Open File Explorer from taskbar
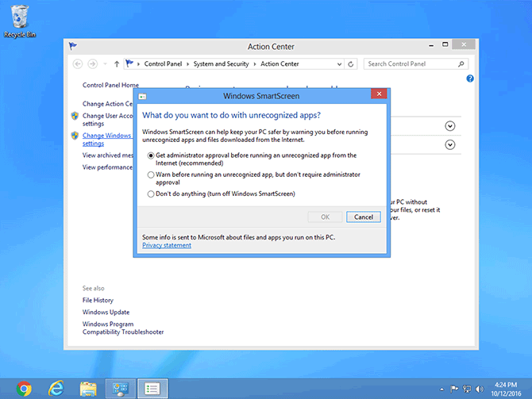Image resolution: width=532 pixels, height=399 pixels. click(x=88, y=389)
